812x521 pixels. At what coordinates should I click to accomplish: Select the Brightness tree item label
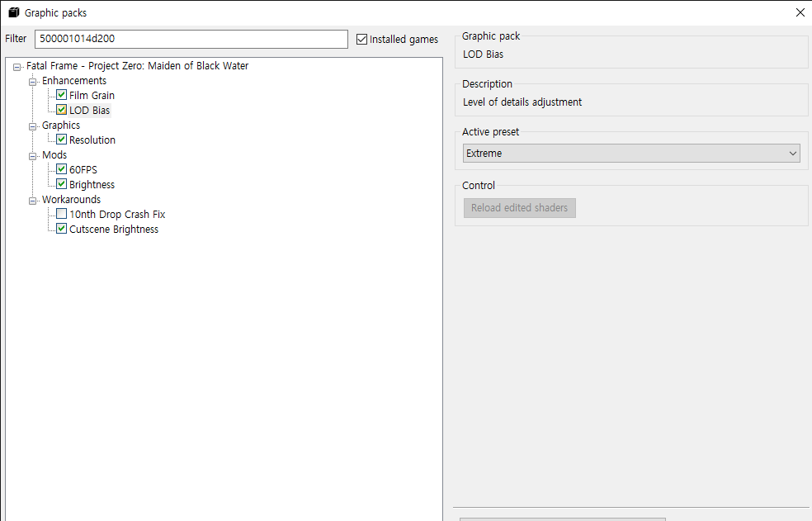[x=92, y=185]
